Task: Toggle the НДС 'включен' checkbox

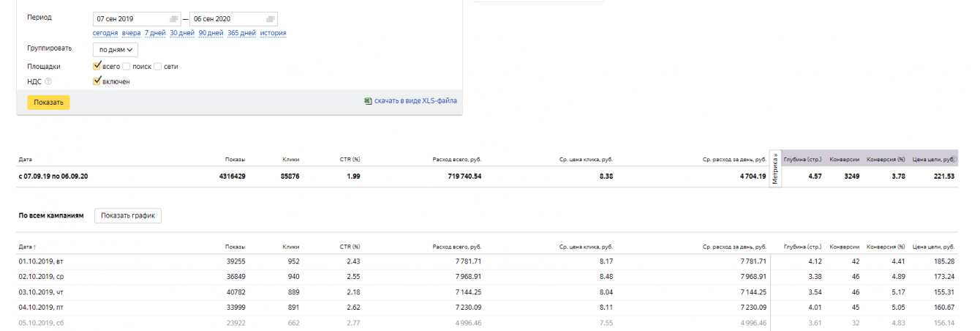Action: [97, 81]
